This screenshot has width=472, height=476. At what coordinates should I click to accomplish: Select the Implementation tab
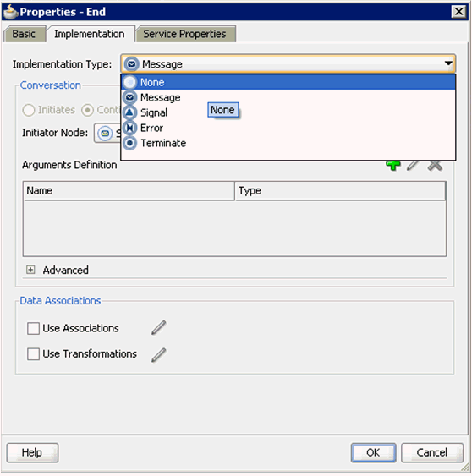click(x=90, y=34)
